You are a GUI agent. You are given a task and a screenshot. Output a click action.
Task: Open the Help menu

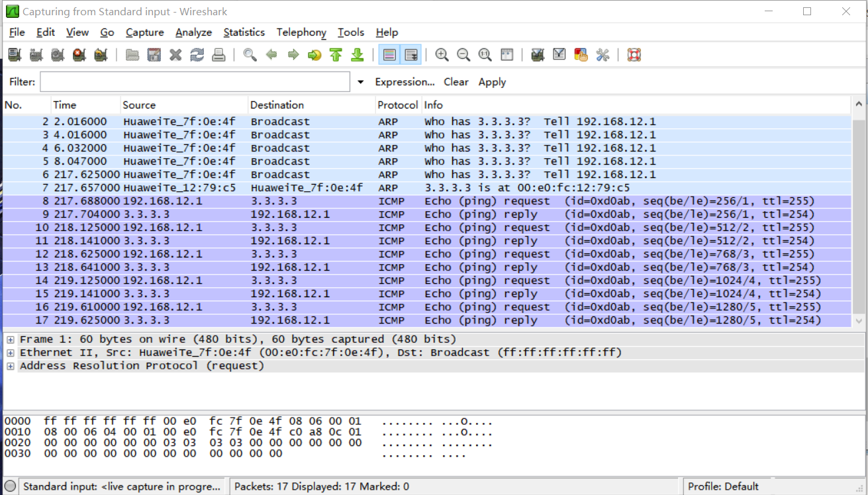pyautogui.click(x=387, y=32)
